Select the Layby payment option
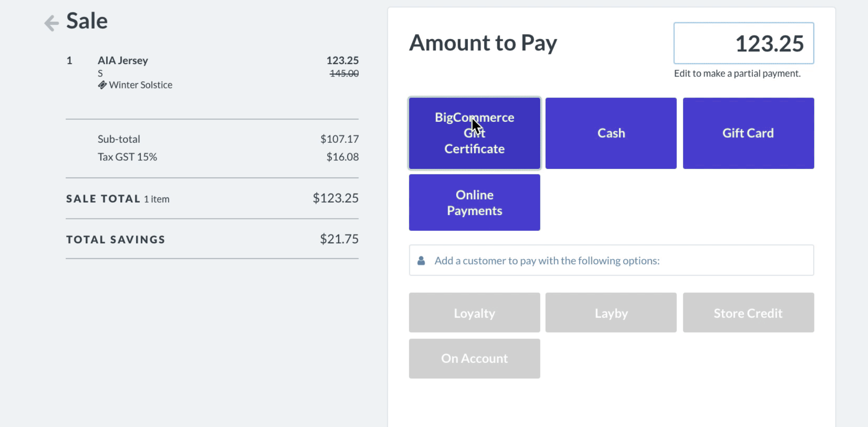 pyautogui.click(x=611, y=313)
